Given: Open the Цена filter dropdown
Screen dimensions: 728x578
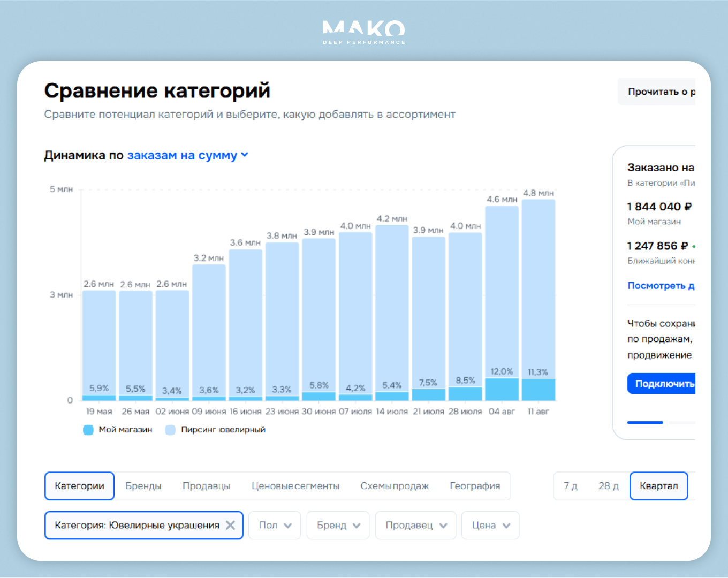Looking at the screenshot, I should pos(490,525).
